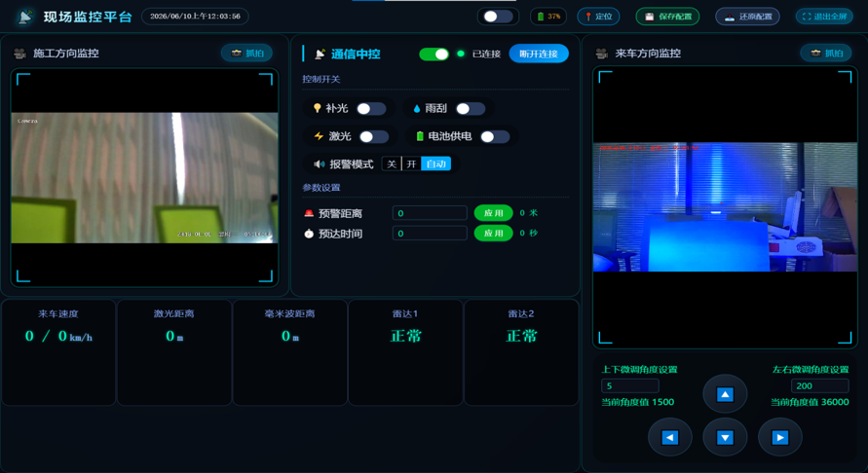Click the green battery icon beside 电池供电

pyautogui.click(x=420, y=136)
